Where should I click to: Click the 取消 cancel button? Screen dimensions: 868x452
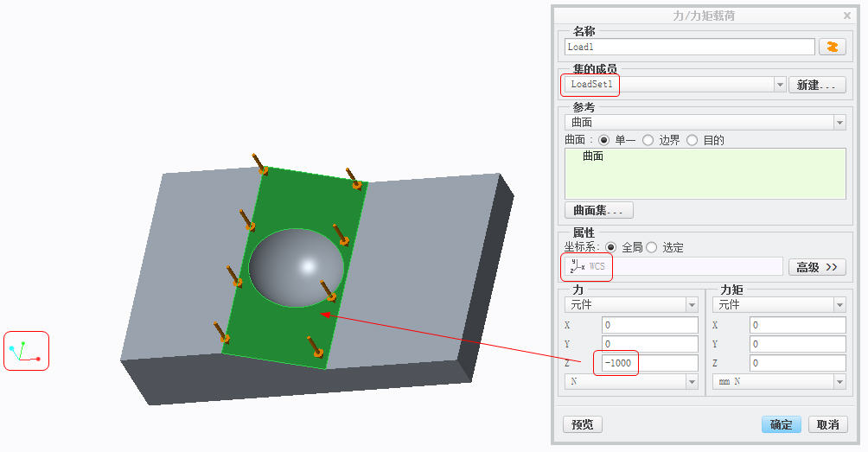pos(827,424)
